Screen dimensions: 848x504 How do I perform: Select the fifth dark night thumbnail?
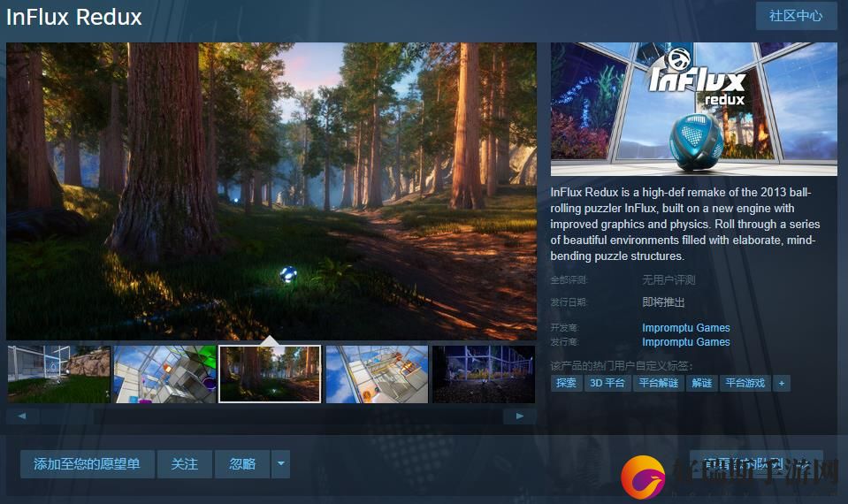pos(484,374)
